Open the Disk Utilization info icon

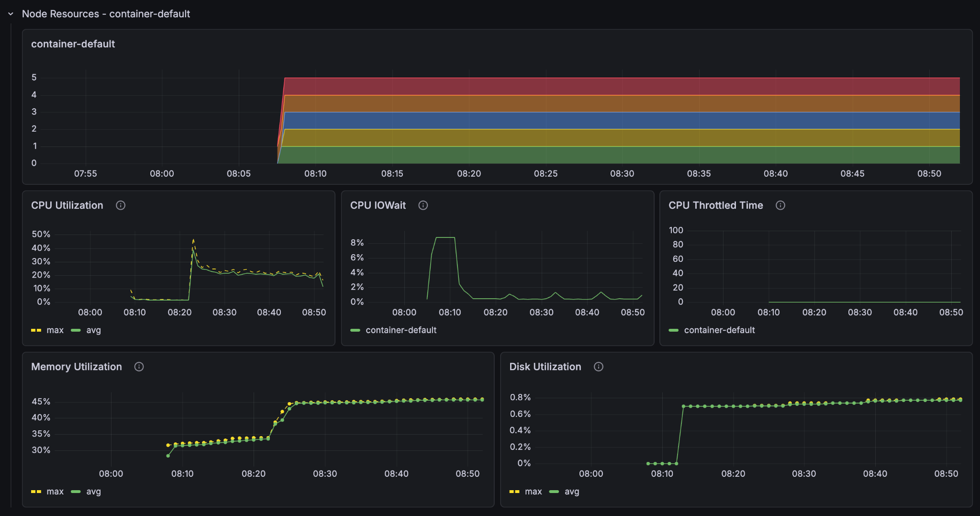(599, 367)
